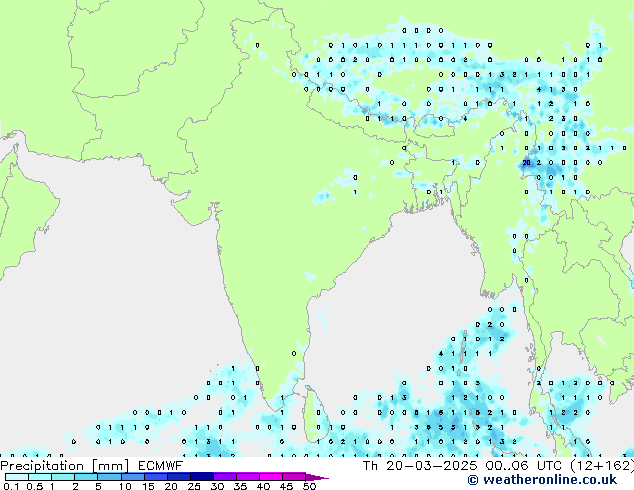Click the "20" precipitation value on the map
634x490 pixels.
526,163
